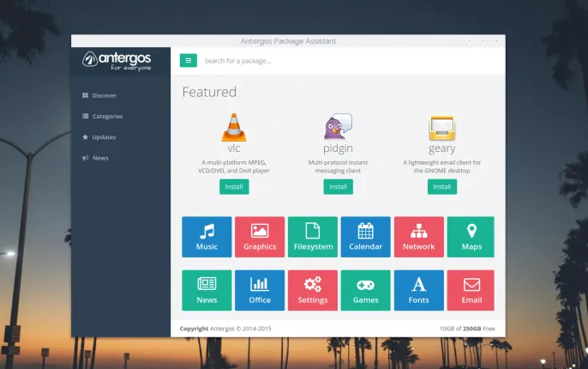Open the Games category tile
Viewport: 588px width, 369px height.
pos(366,290)
